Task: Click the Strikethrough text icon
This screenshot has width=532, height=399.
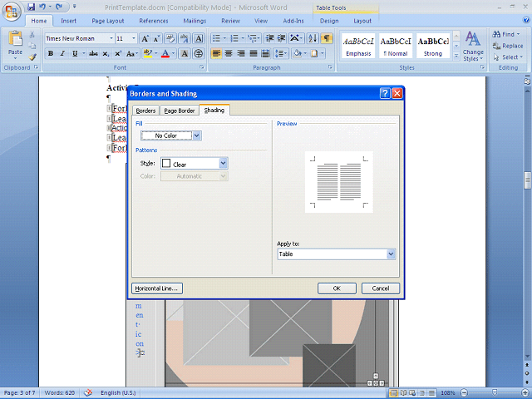Action: click(93, 53)
